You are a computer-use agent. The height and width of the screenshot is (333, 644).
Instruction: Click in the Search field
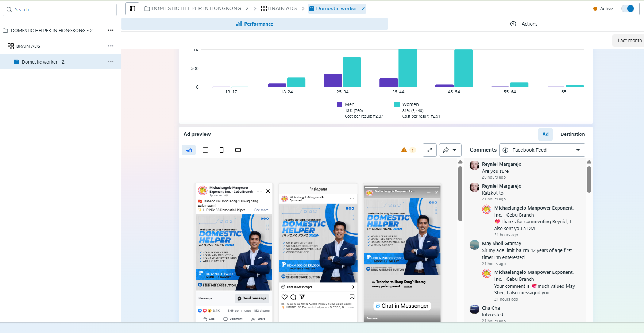click(x=60, y=10)
